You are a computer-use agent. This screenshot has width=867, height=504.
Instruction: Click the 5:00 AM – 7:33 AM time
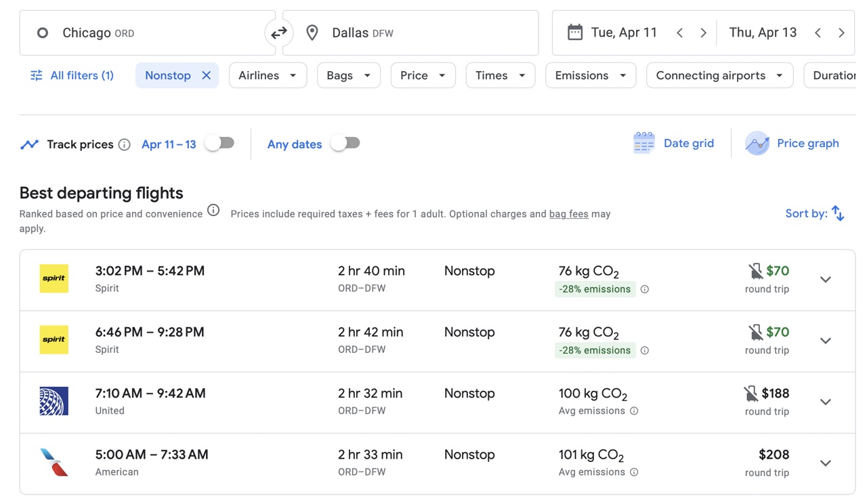click(x=152, y=455)
